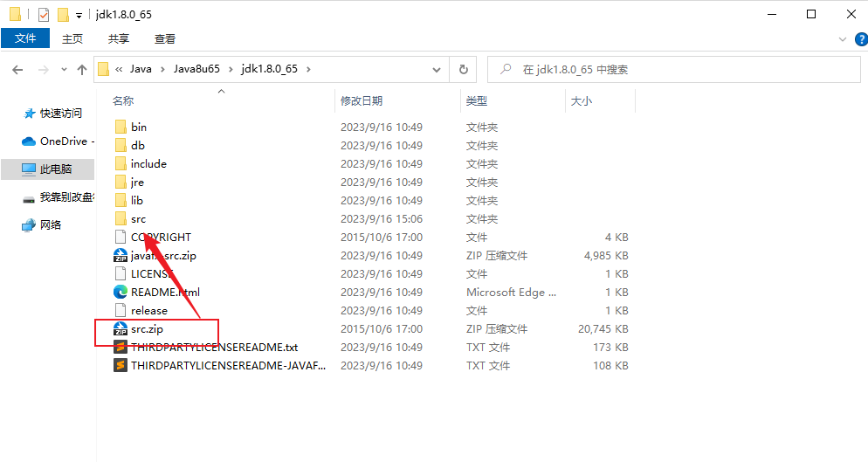This screenshot has height=462, width=868.
Task: Switch to the 主页 ribbon tab
Action: (x=72, y=38)
